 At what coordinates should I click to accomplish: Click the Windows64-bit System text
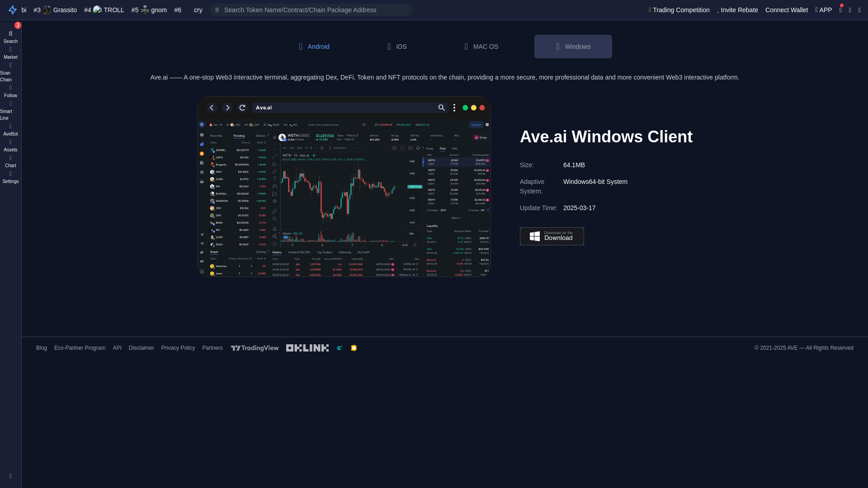(x=595, y=182)
